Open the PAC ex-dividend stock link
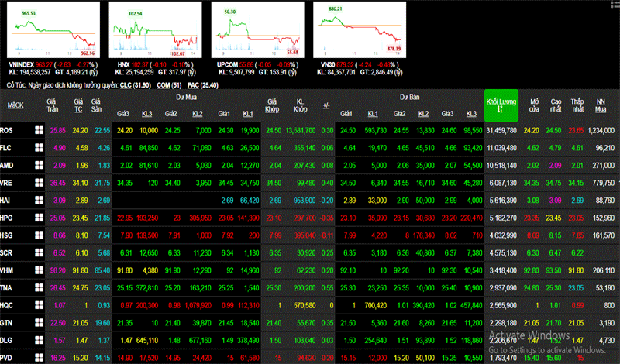The image size is (620, 364). click(193, 85)
